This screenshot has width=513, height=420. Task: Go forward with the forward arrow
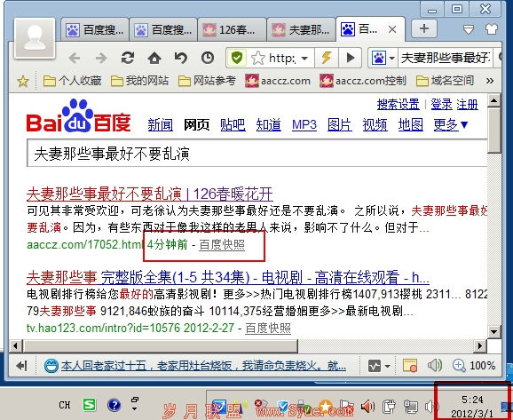(101, 59)
